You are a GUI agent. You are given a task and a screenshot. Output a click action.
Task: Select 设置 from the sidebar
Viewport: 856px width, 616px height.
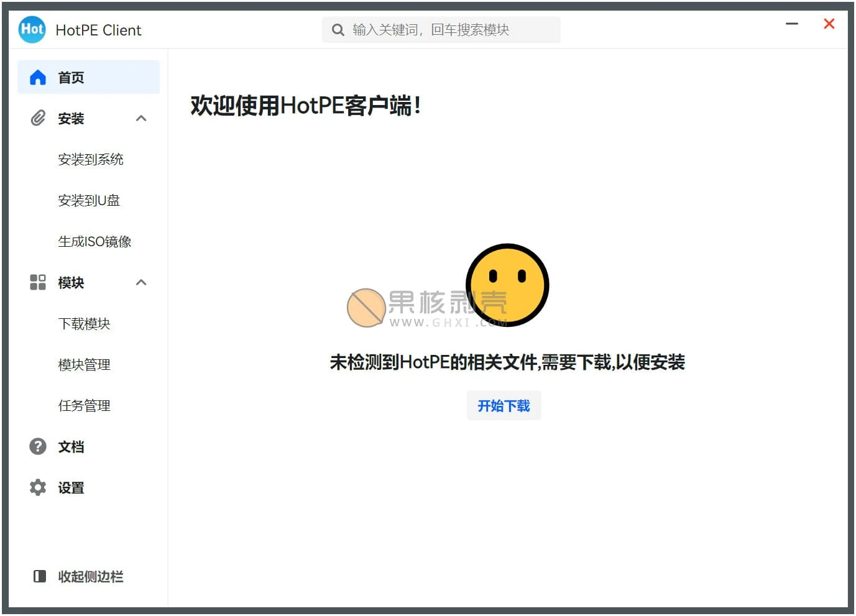coord(71,487)
